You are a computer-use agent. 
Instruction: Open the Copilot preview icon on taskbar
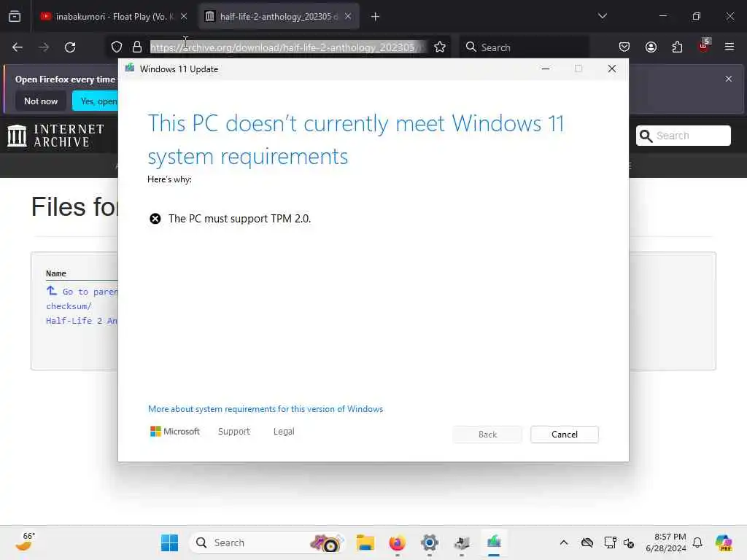[x=724, y=542]
